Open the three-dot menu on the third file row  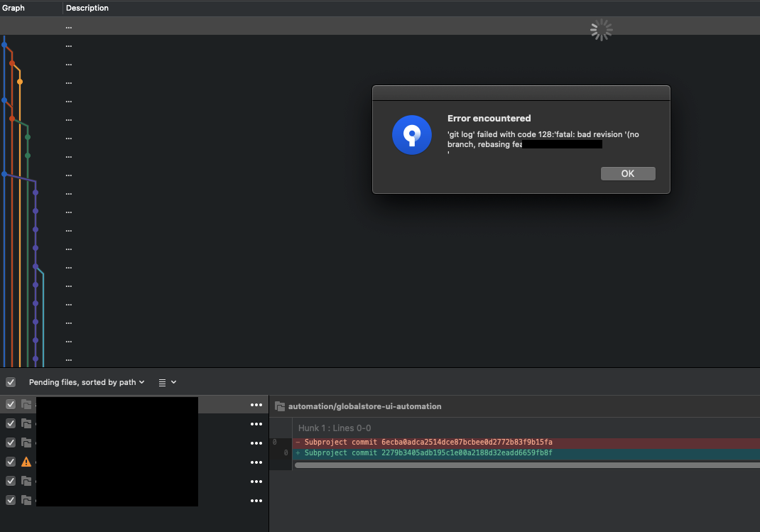click(256, 443)
